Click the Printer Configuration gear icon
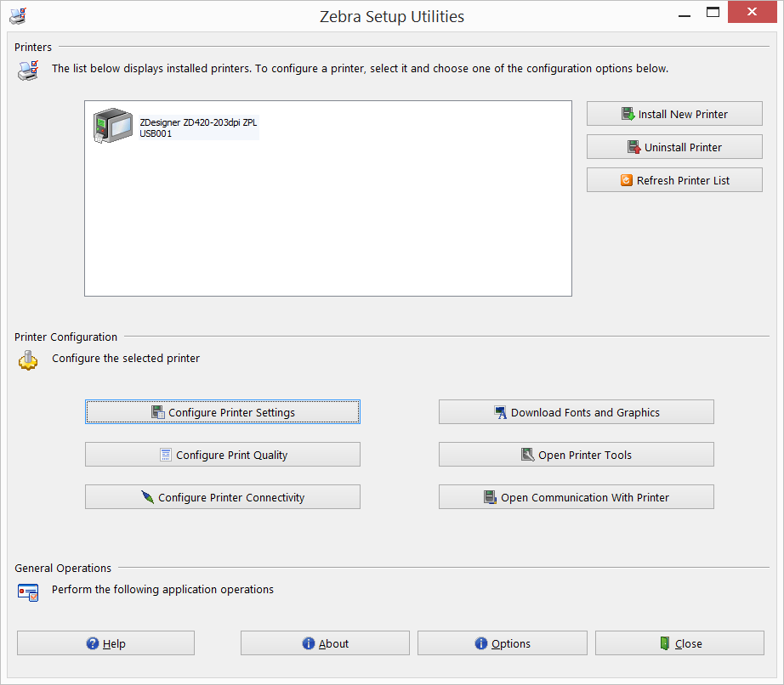The width and height of the screenshot is (784, 685). tap(28, 360)
